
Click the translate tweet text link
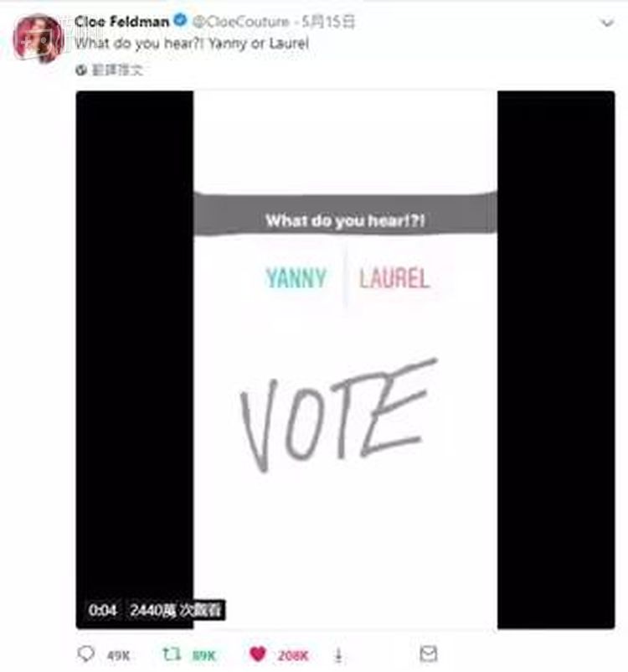tap(117, 70)
